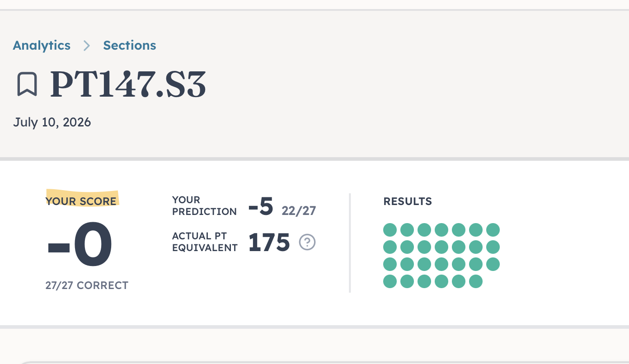Click the July 10, 2026 date
Image resolution: width=629 pixels, height=364 pixels.
(52, 122)
